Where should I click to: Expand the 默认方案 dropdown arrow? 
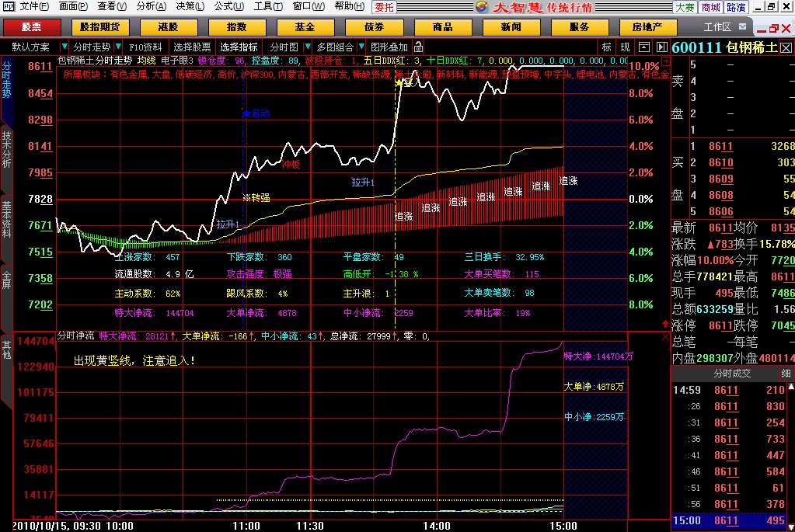[x=64, y=47]
